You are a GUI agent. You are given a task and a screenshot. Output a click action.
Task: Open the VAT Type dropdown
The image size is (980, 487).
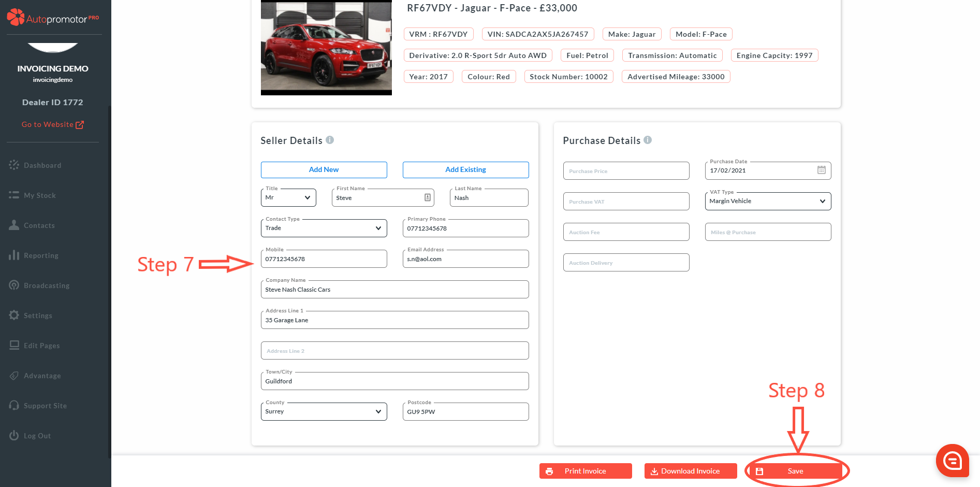click(x=767, y=201)
